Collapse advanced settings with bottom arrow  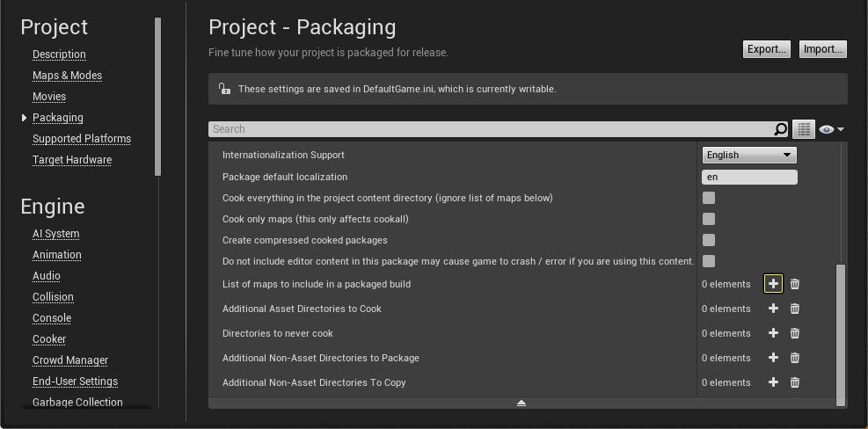pyautogui.click(x=522, y=403)
